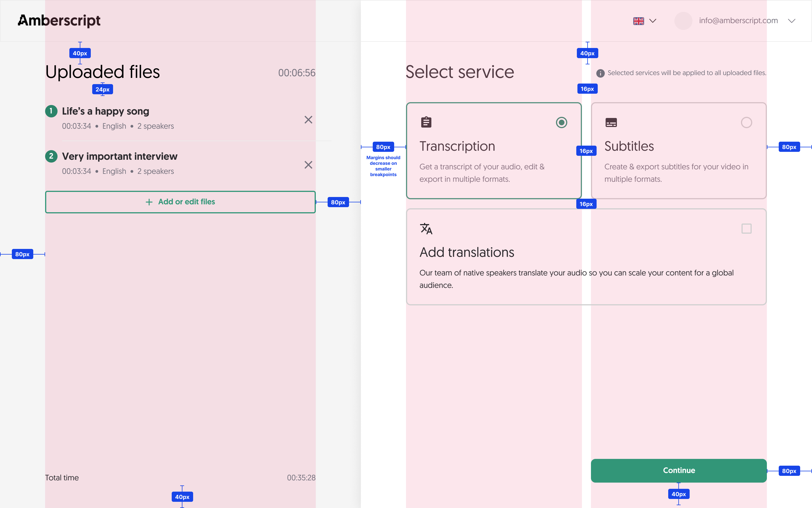Click 'Get a transcript of your audio' description
Viewport: 812px width, 508px height.
[482, 173]
